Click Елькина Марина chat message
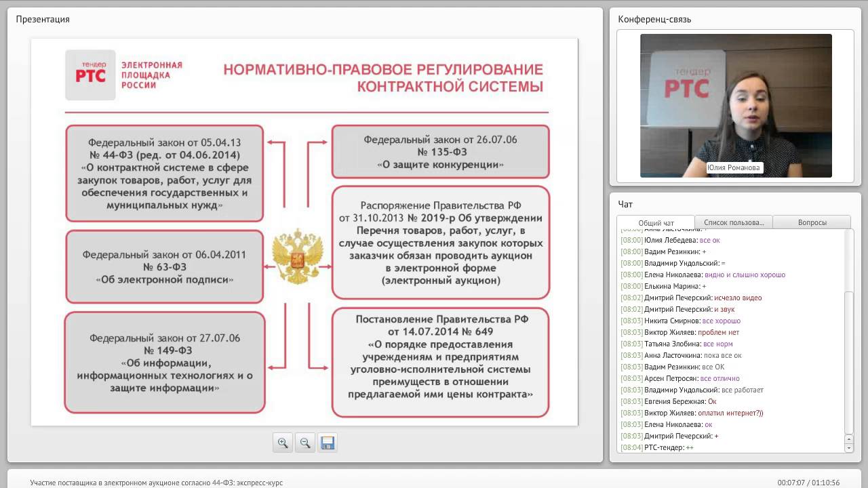Screen dimensions: 868x488 coord(664,286)
